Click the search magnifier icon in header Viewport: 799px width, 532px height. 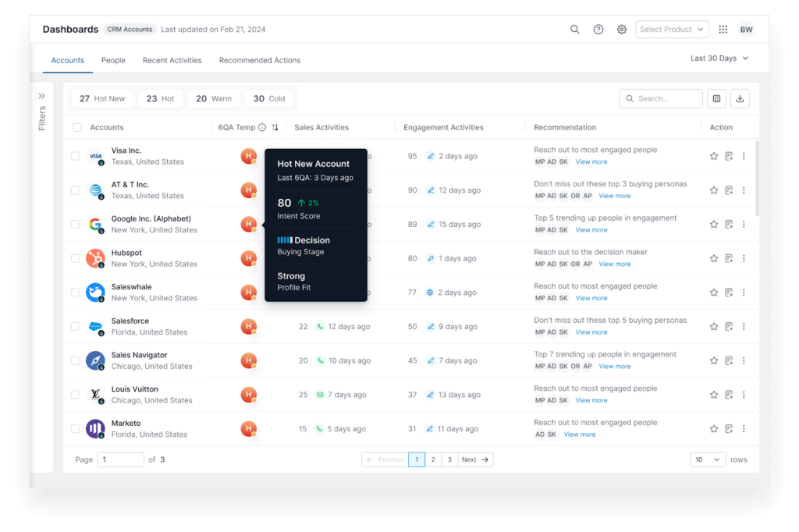575,30
